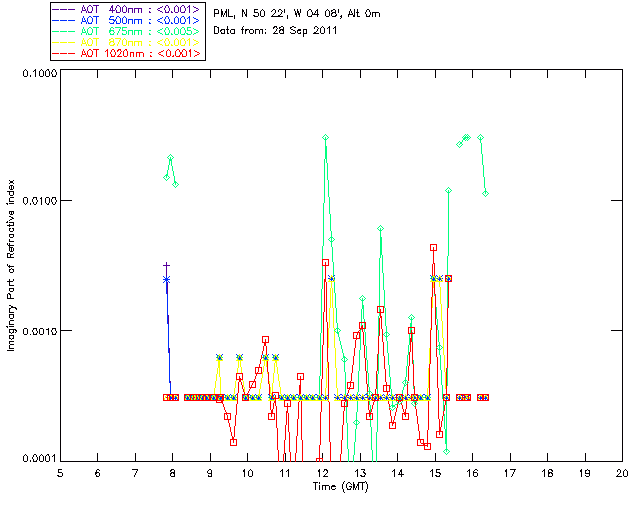
Task: Click the x-axis tick label 6
Action: 98,473
